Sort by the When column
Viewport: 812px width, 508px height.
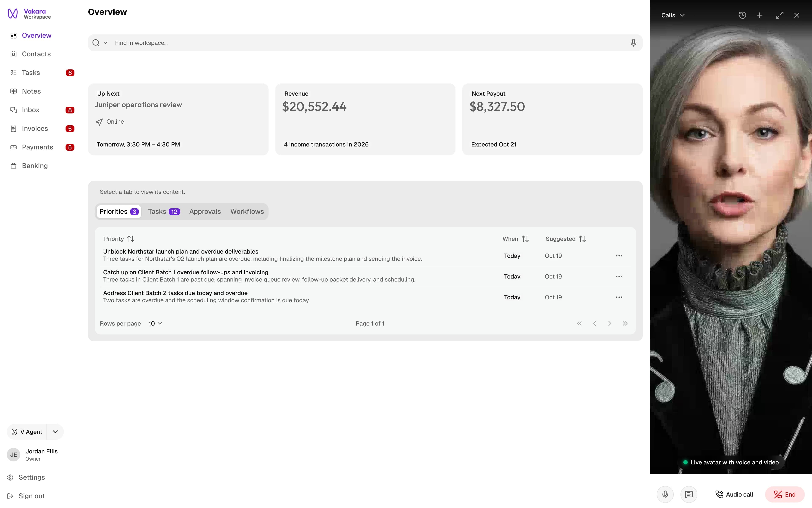516,239
